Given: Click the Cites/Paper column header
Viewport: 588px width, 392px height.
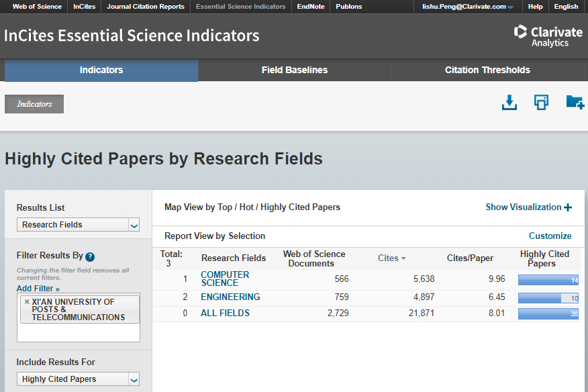Looking at the screenshot, I should [x=470, y=258].
